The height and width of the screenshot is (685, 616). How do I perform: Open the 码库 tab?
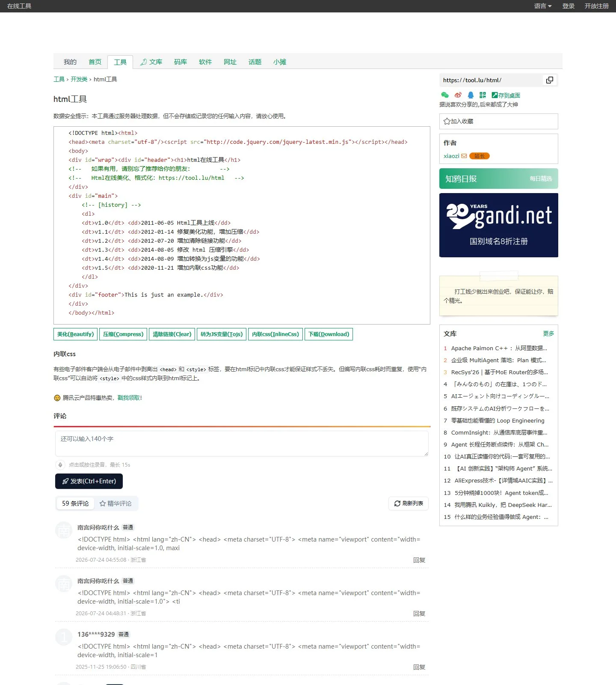(181, 62)
